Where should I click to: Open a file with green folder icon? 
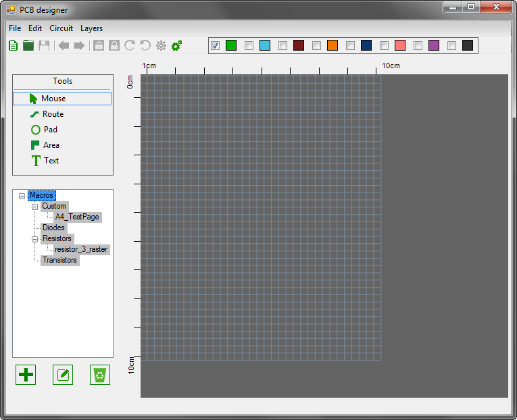[x=28, y=45]
